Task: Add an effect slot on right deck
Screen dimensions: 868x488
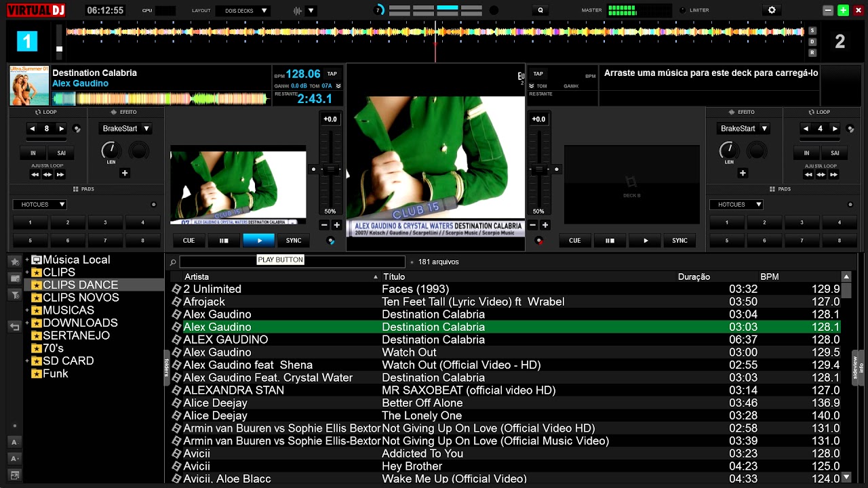Action: click(x=743, y=174)
